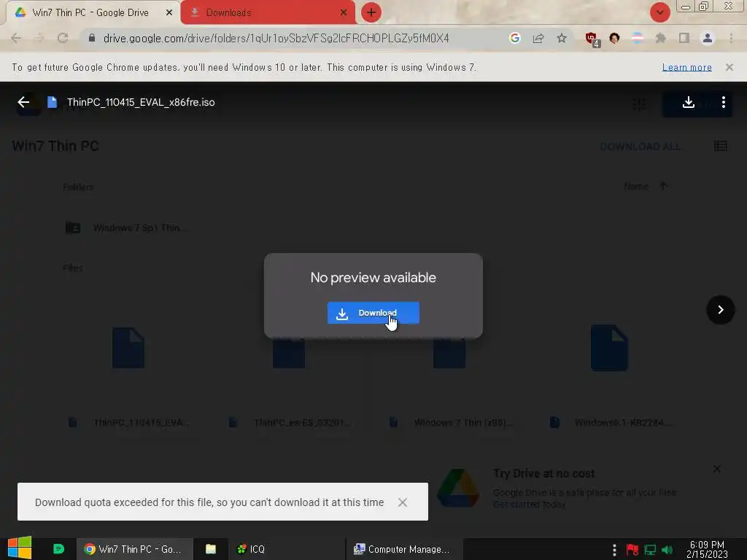Click the browser back button
Viewport: 747px width, 560px height.
(16, 38)
